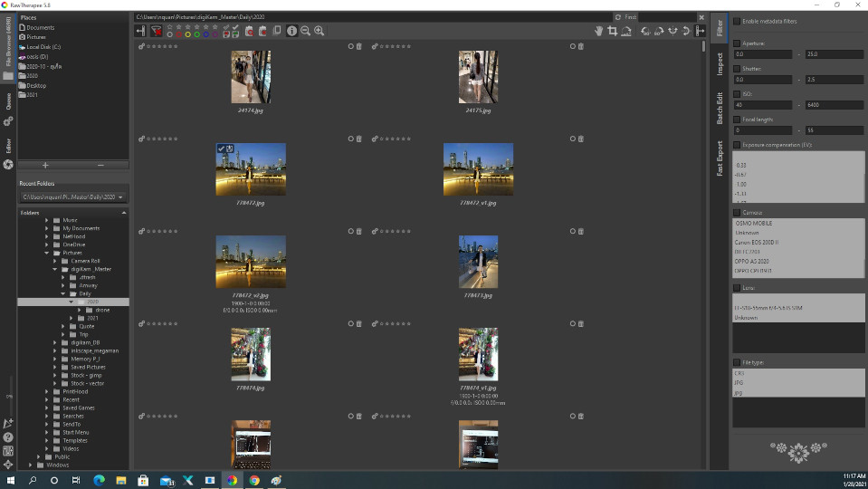Click the ISO minimum value field
The height and width of the screenshot is (489, 868).
click(762, 106)
